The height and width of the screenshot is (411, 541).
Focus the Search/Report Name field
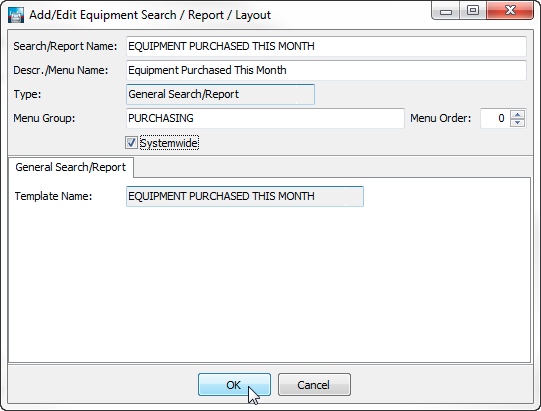(326, 46)
